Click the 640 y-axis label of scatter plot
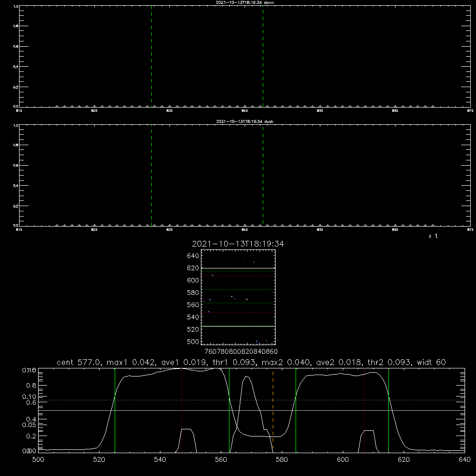This screenshot has height=476, width=476. [x=193, y=256]
